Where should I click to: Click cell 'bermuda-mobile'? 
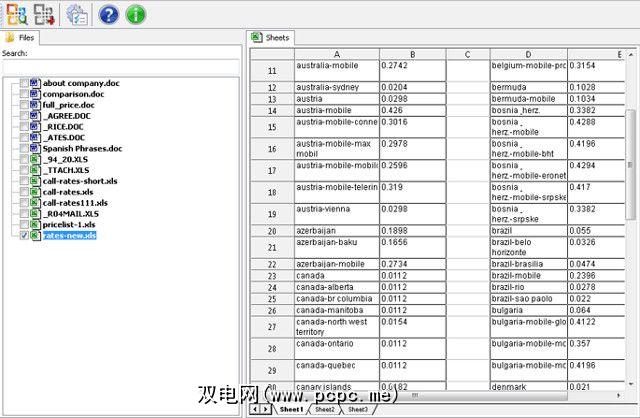[529, 99]
